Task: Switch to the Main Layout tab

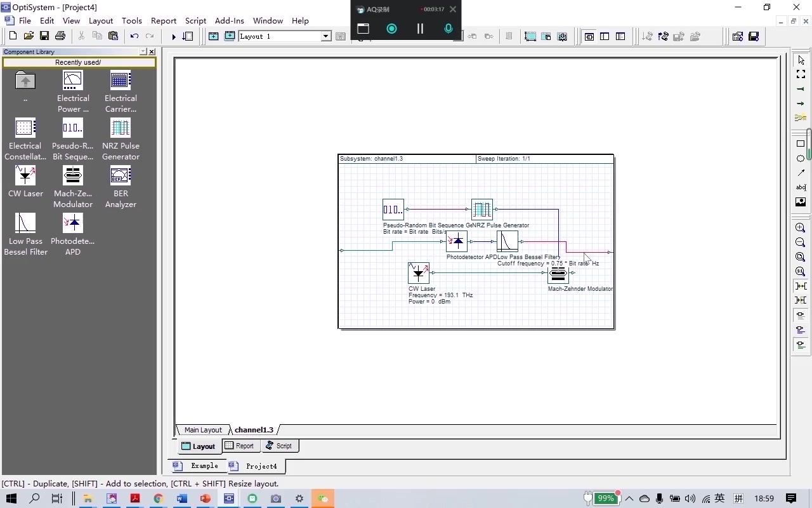Action: pyautogui.click(x=203, y=430)
